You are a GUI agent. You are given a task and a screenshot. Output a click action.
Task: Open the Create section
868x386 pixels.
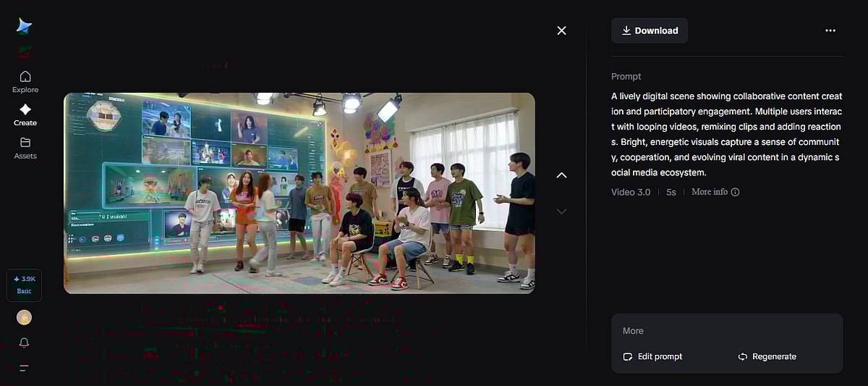25,114
